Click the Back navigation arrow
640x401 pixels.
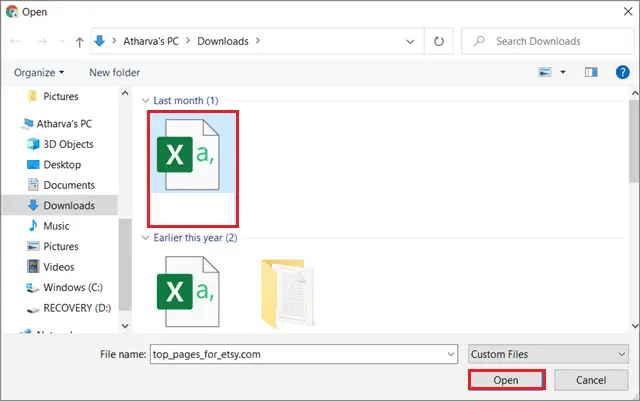coord(16,41)
